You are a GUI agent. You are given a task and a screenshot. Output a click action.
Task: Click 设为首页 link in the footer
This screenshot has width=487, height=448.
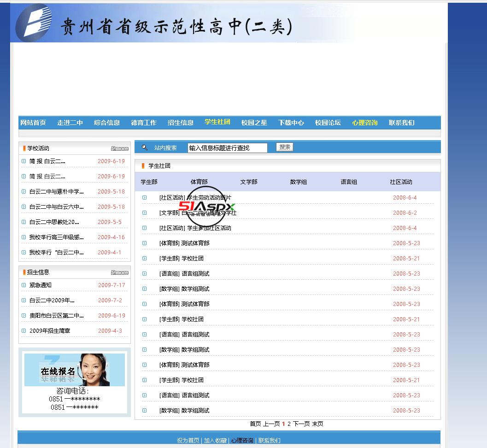coord(188,441)
